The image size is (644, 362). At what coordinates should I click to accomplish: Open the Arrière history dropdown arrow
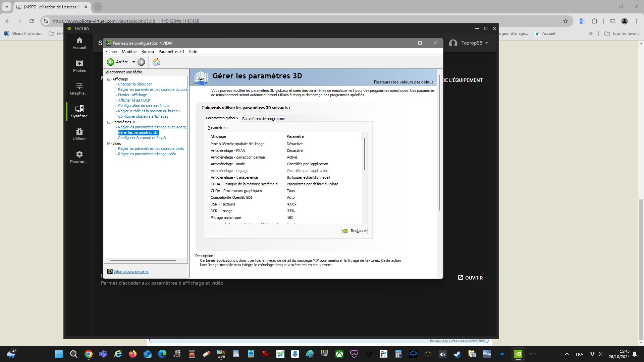133,62
